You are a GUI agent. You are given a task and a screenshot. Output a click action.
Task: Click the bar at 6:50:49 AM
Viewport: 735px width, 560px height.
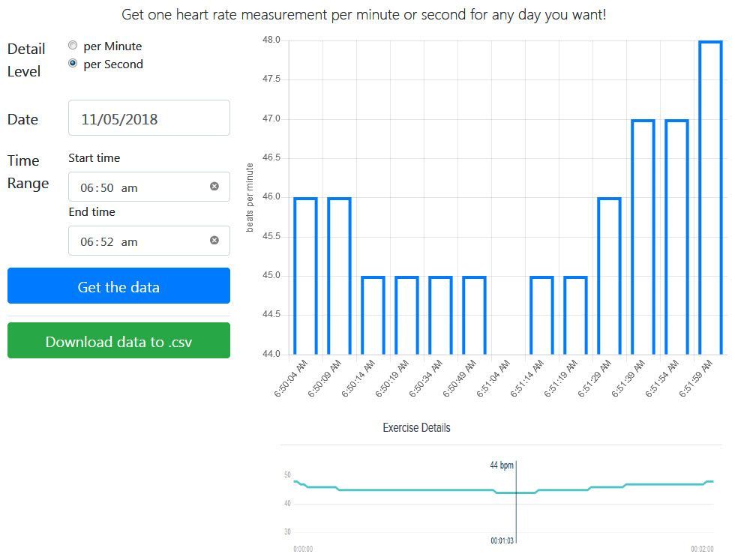click(474, 316)
